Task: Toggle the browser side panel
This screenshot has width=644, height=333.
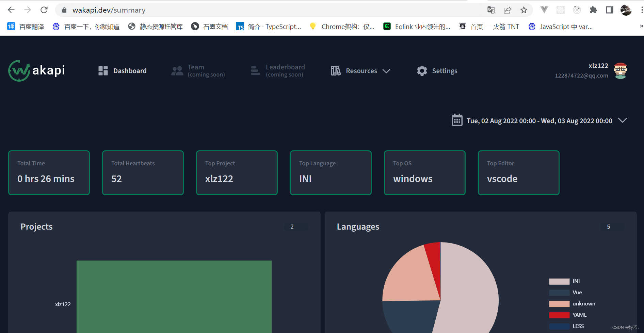Action: (x=610, y=10)
